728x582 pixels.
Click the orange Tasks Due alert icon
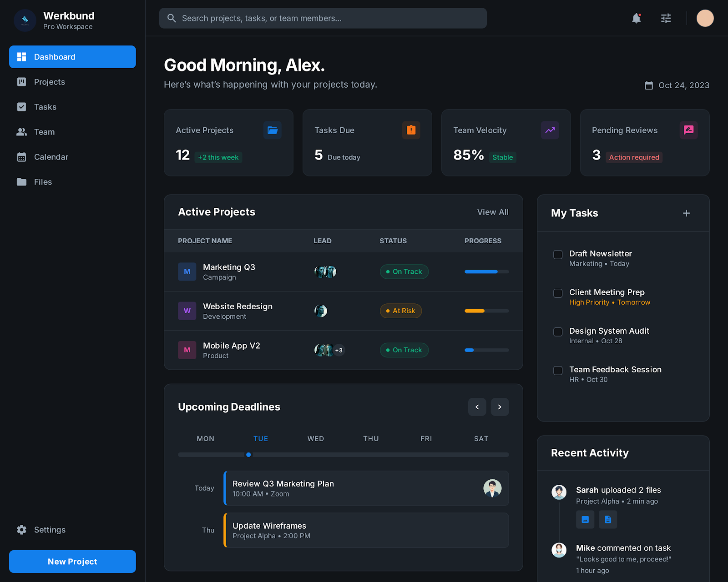(411, 130)
